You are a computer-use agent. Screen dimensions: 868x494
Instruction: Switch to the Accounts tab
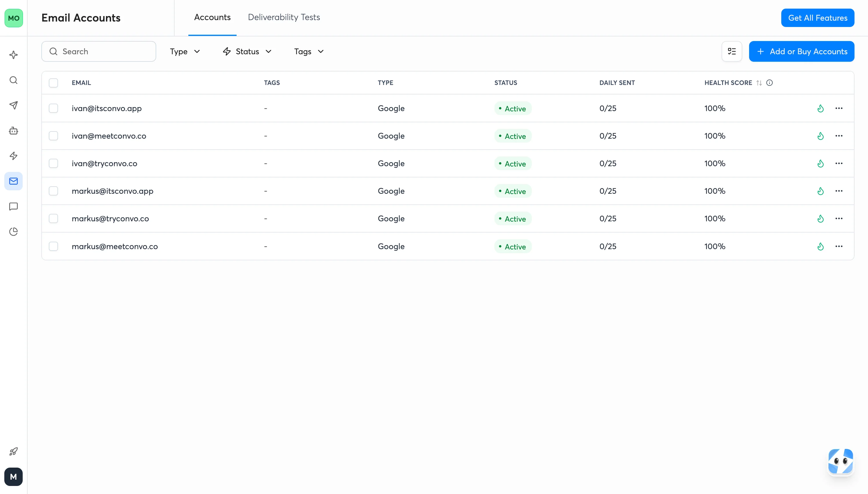point(212,17)
